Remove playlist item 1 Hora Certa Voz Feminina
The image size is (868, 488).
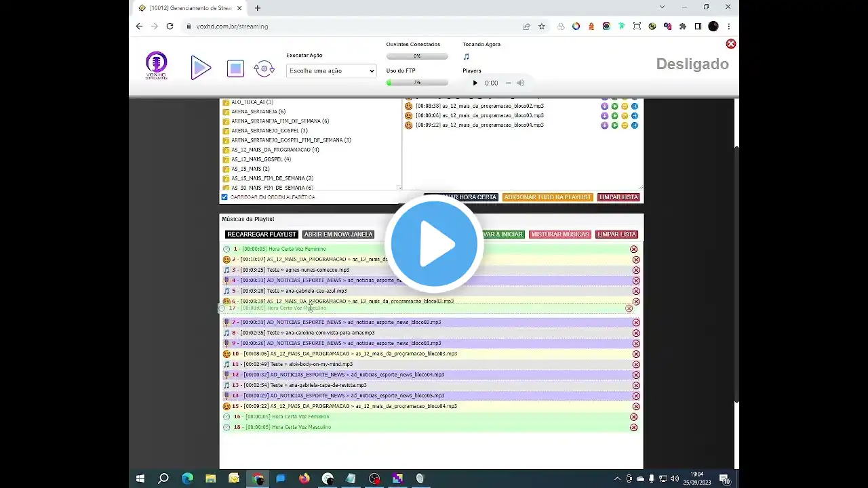pyautogui.click(x=634, y=249)
